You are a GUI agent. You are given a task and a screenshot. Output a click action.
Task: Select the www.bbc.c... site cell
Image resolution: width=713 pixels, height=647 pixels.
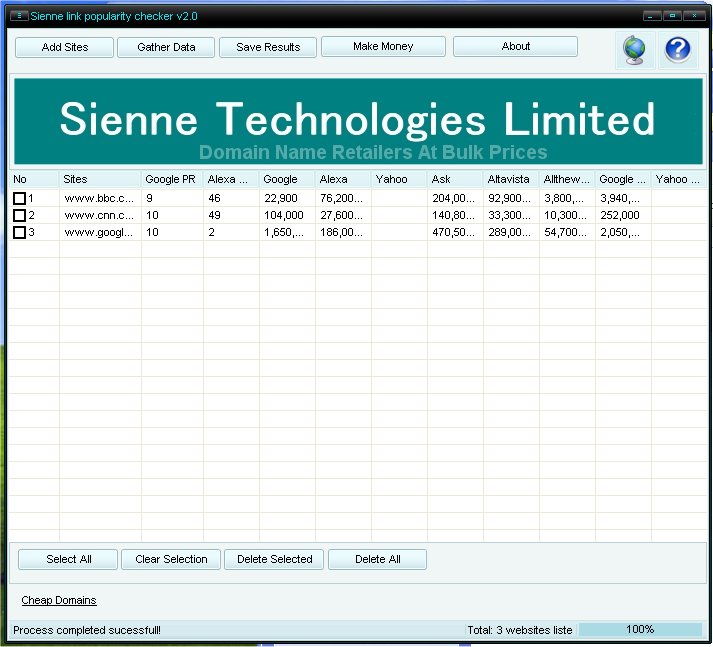click(x=100, y=198)
